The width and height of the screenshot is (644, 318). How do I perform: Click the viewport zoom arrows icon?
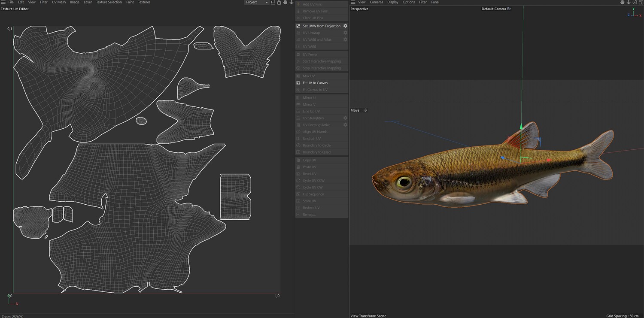point(629,2)
